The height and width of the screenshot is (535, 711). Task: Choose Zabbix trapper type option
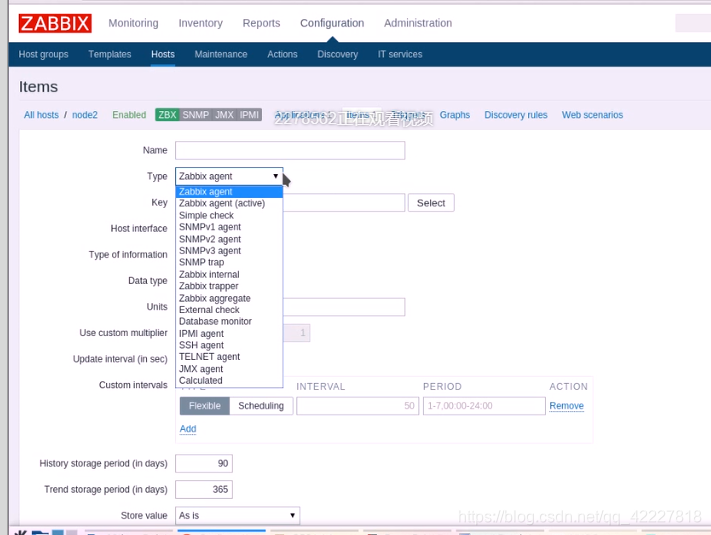[x=229, y=286]
